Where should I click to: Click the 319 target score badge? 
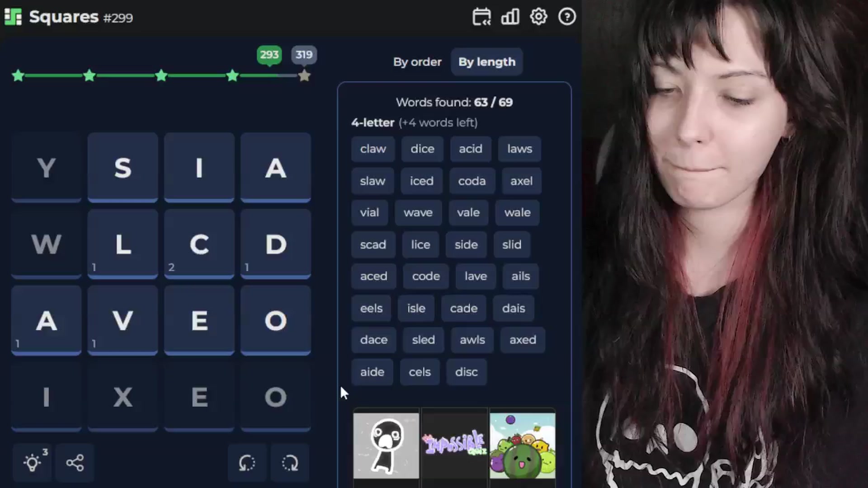304,55
